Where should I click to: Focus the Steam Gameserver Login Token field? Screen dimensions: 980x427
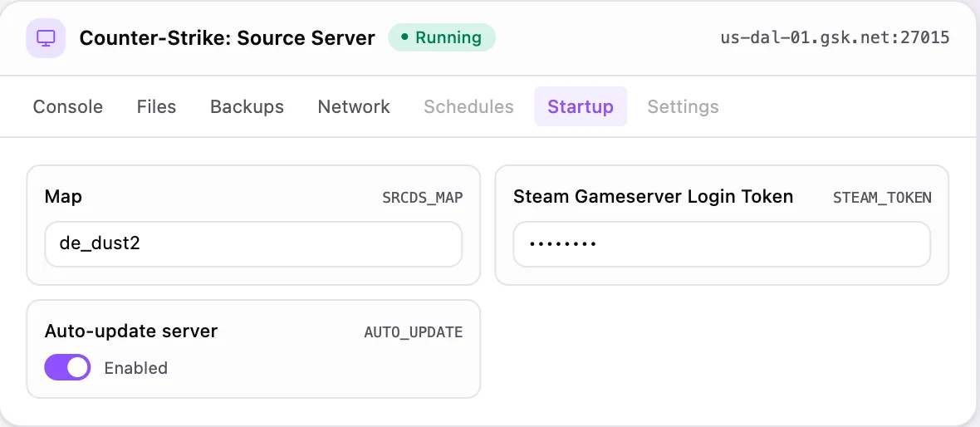[722, 243]
